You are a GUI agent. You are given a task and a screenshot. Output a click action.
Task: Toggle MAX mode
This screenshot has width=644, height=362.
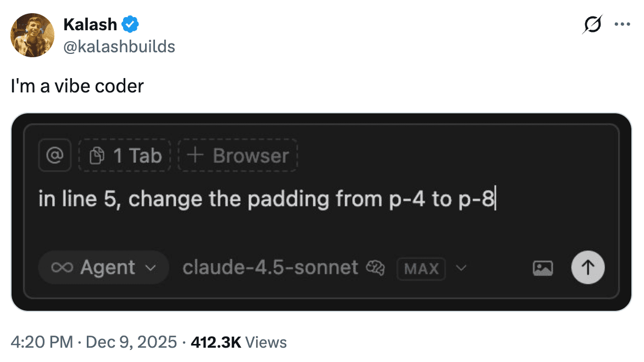click(421, 268)
